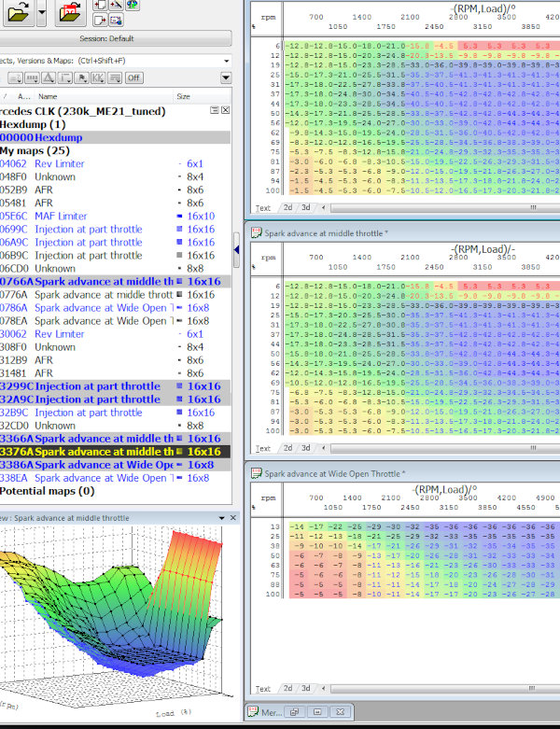Viewport: 560px width, 729px height.
Task: Select the 00000 Hexdump entry
Action: pyautogui.click(x=115, y=137)
